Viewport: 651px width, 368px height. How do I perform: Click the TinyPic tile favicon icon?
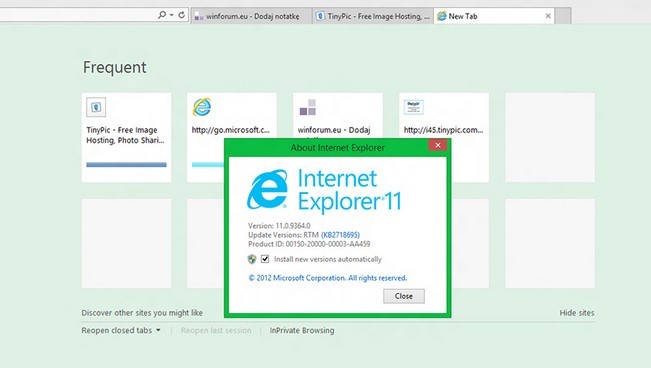point(96,107)
